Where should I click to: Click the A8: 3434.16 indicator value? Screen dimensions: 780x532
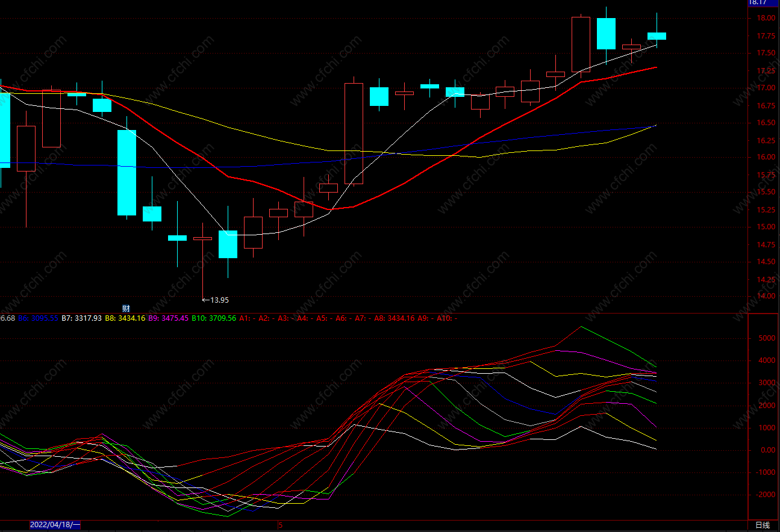coord(394,318)
